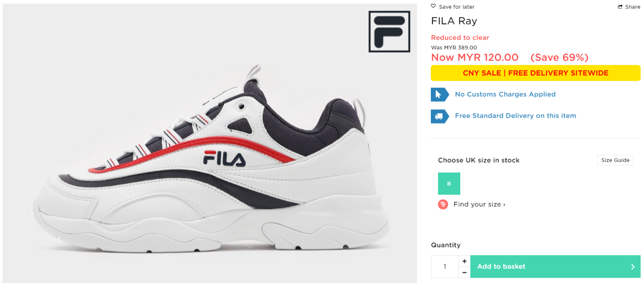Click the FILA brand logo badge
Image resolution: width=644 pixels, height=283 pixels.
pos(389,31)
